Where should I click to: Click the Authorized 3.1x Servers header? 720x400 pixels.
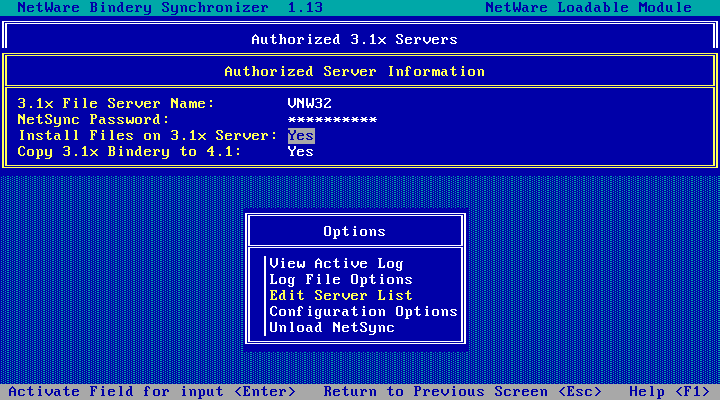[354, 39]
